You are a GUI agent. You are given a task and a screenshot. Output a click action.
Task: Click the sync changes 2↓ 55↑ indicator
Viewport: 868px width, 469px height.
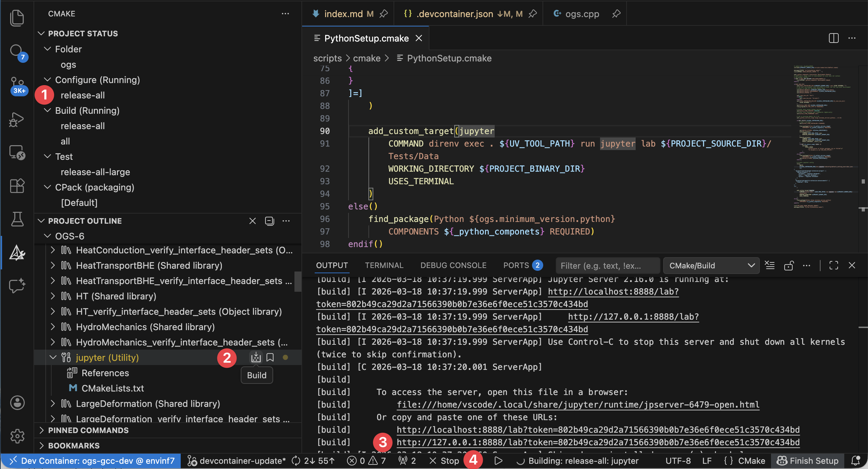click(x=313, y=461)
